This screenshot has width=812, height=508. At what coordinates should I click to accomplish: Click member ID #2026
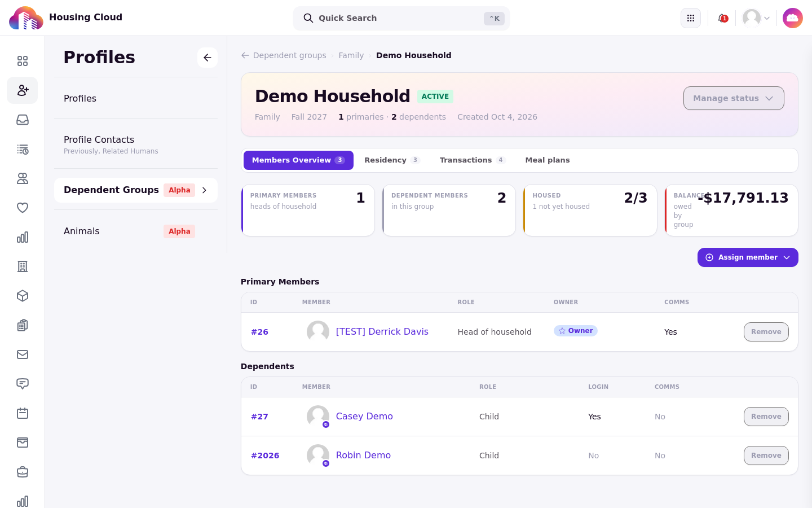tap(265, 456)
